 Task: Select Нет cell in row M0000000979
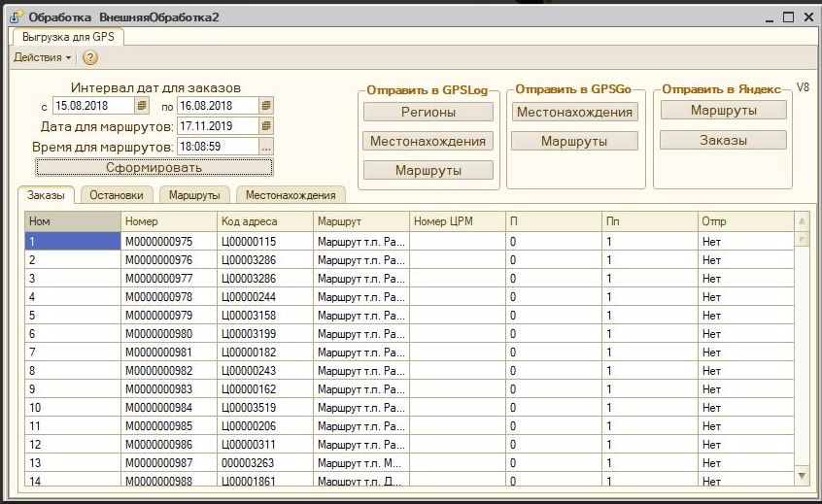pyautogui.click(x=746, y=316)
